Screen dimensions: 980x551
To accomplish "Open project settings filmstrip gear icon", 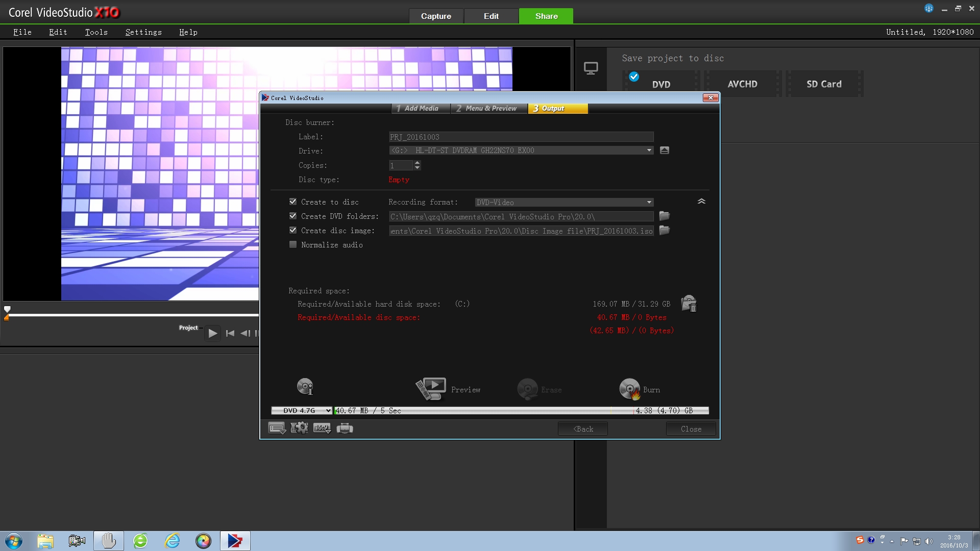I will click(x=300, y=428).
